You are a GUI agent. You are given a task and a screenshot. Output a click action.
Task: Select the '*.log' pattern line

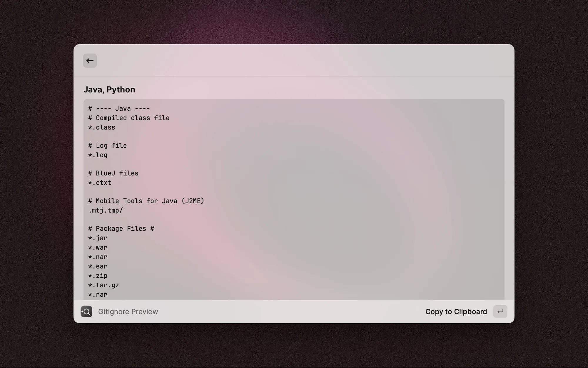pos(98,155)
